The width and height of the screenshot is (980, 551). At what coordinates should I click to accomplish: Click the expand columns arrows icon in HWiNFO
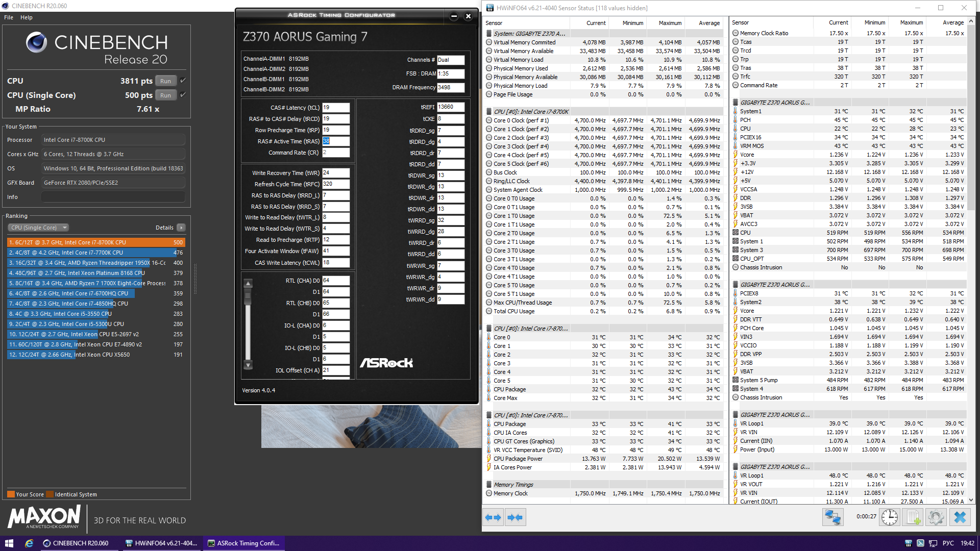point(493,517)
